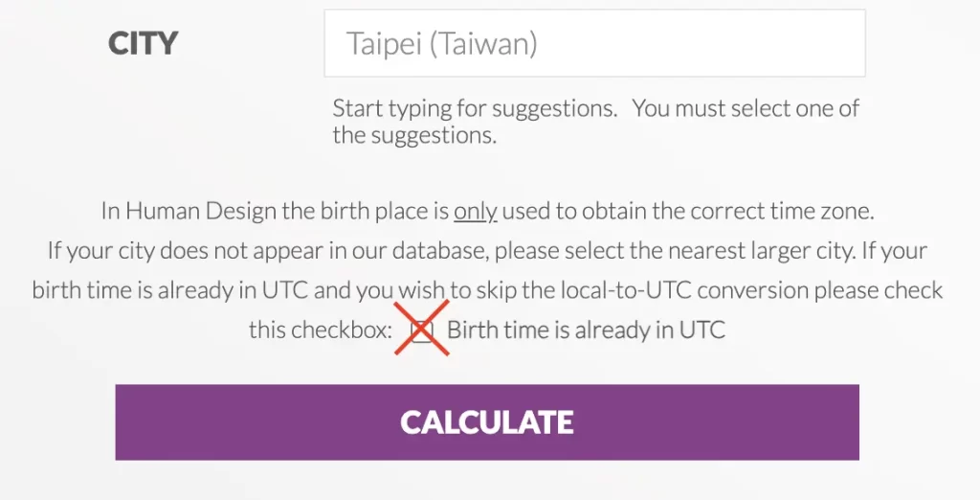This screenshot has width=980, height=500.
Task: Click the City input field
Action: pos(594,43)
